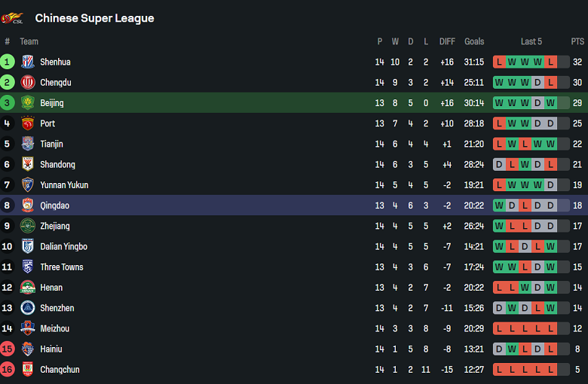Click Meizhou's first Last 5 loss badge
This screenshot has width=588, height=384.
pyautogui.click(x=499, y=328)
